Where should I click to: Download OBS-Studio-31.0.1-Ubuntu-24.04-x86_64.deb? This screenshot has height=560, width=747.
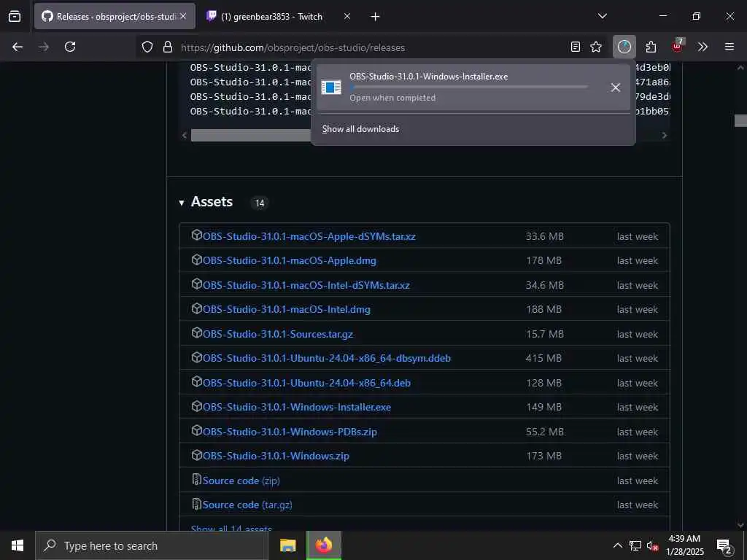point(307,383)
